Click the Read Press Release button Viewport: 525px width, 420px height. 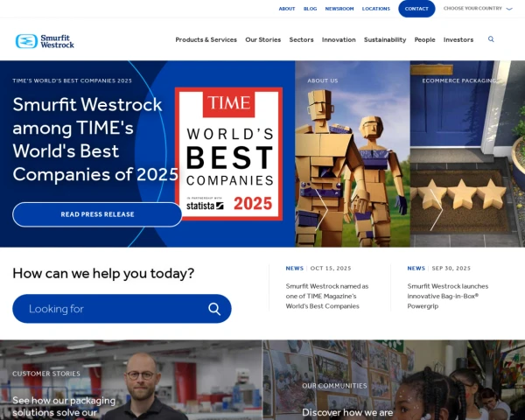tap(97, 214)
